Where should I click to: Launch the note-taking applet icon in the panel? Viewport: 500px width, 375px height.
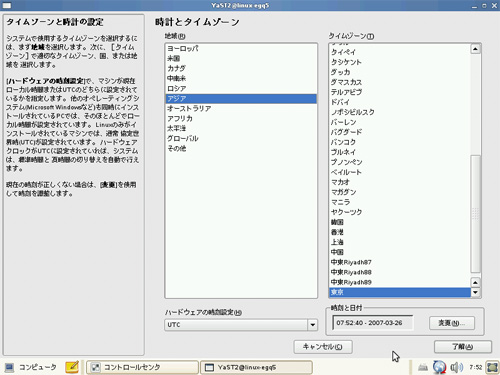72,367
